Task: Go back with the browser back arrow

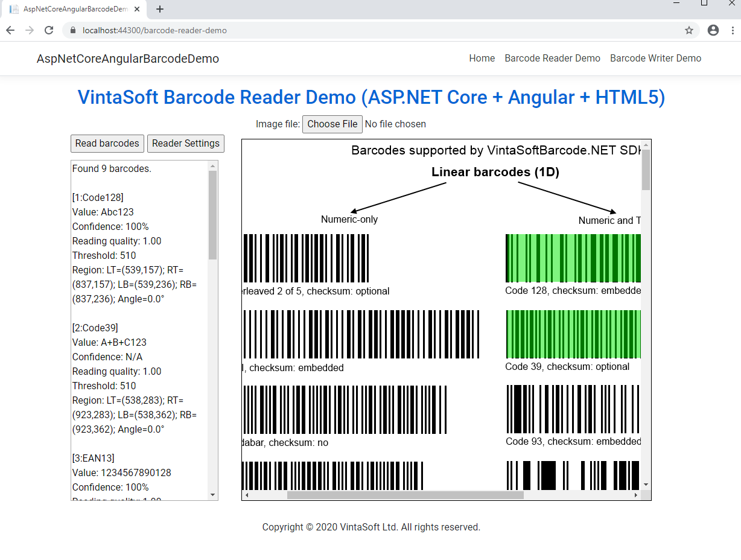Action: click(10, 30)
